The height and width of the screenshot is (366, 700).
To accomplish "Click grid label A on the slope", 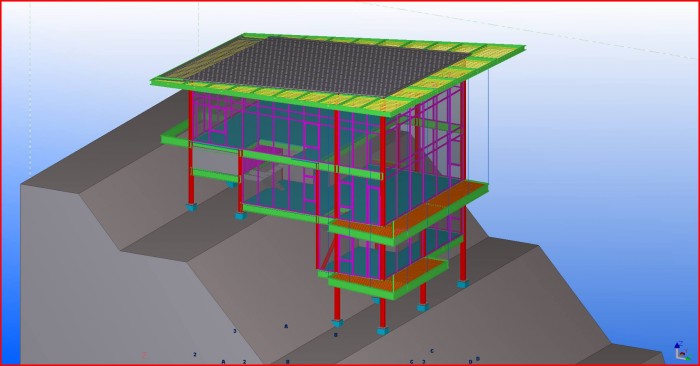I will [x=286, y=326].
